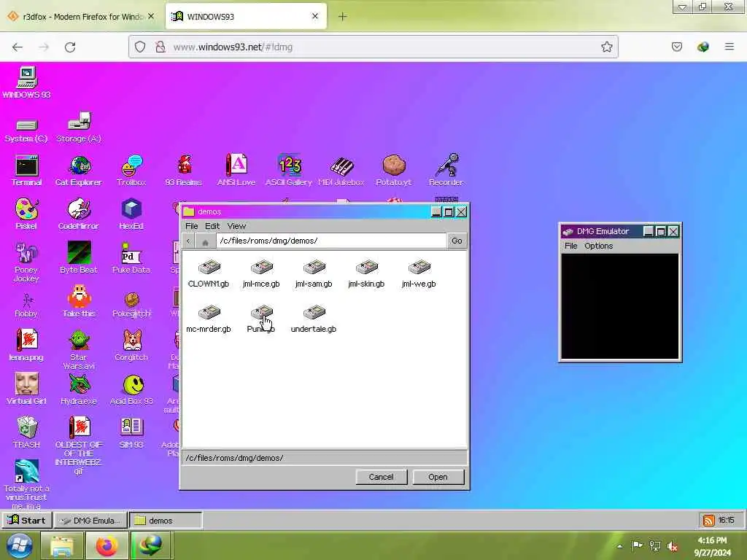Screen dimensions: 747x560
Task: Click the browser address bar
Action: (373, 47)
